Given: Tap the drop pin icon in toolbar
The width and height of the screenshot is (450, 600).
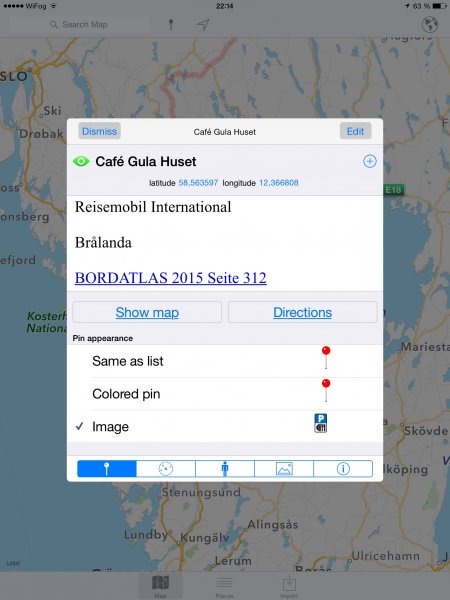Looking at the screenshot, I should pyautogui.click(x=171, y=24).
